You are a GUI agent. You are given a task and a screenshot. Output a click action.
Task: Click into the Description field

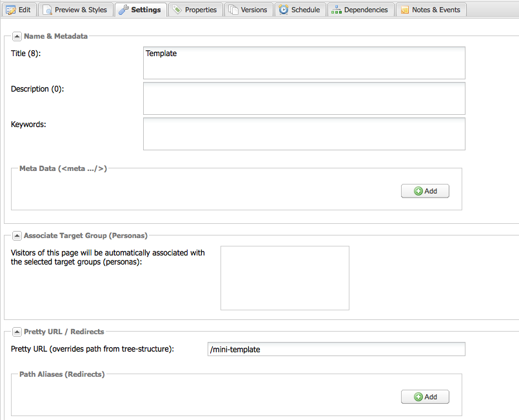pos(304,98)
